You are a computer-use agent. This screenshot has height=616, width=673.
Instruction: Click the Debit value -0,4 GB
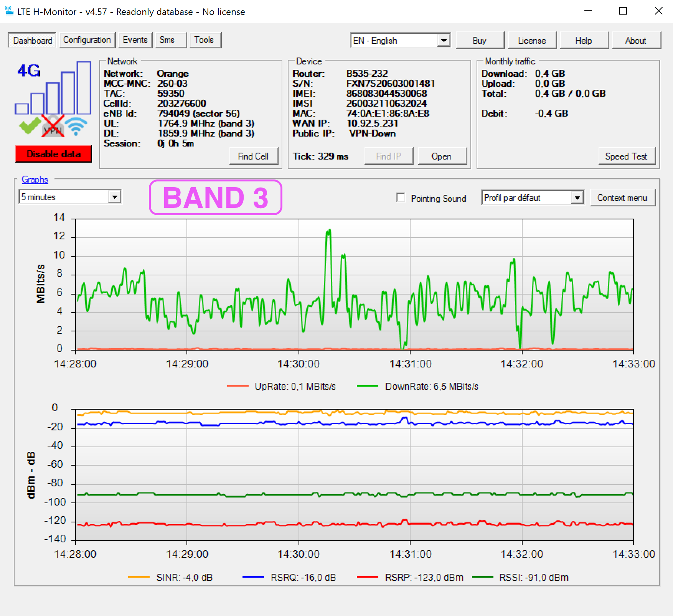551,113
